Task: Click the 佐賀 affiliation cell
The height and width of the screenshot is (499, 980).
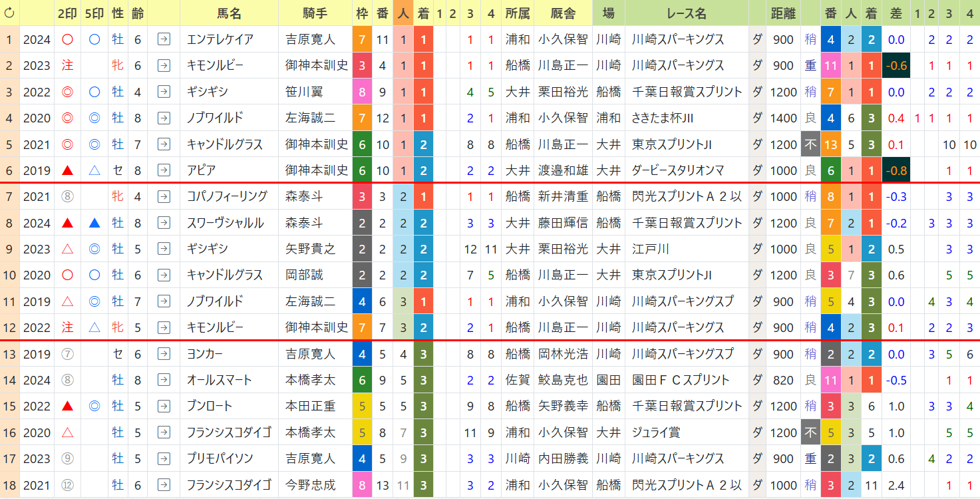Action: click(x=517, y=380)
